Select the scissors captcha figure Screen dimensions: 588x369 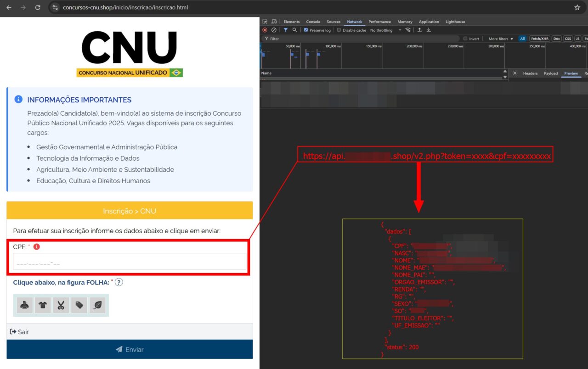(61, 305)
